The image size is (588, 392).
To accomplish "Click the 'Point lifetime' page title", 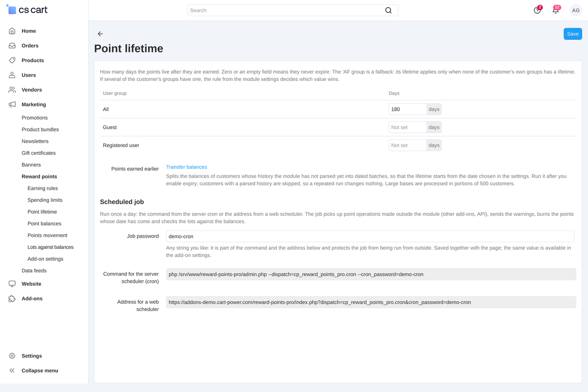I will [x=128, y=49].
